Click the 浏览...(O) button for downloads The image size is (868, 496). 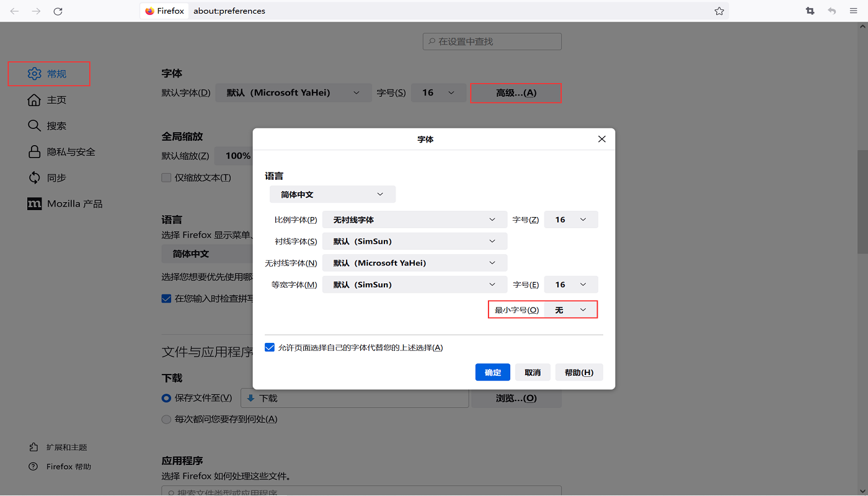(x=516, y=398)
